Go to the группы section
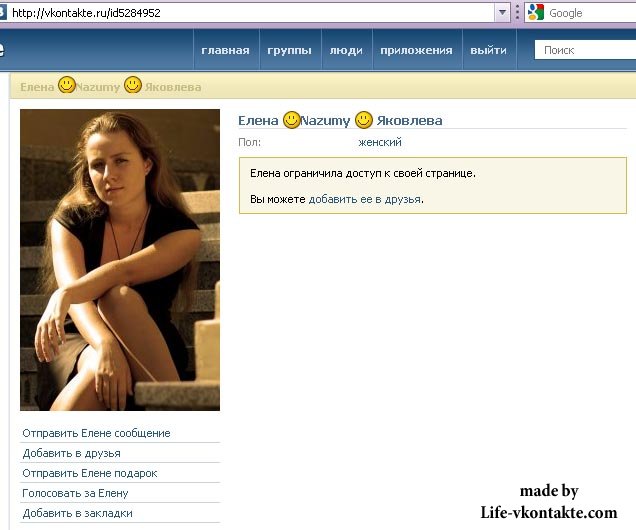 point(290,50)
